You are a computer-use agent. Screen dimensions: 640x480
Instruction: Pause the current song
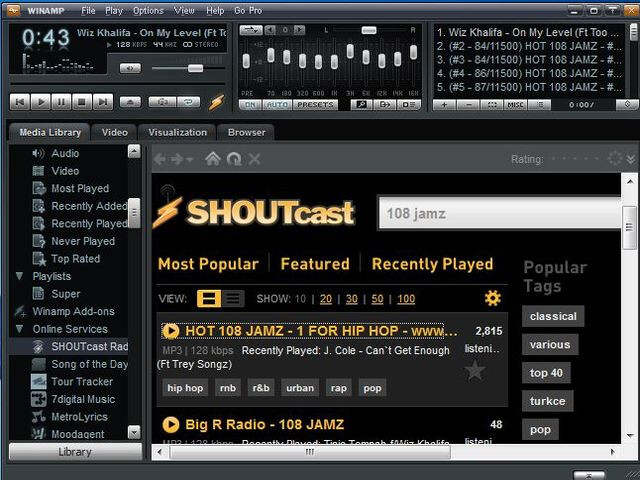pos(61,102)
